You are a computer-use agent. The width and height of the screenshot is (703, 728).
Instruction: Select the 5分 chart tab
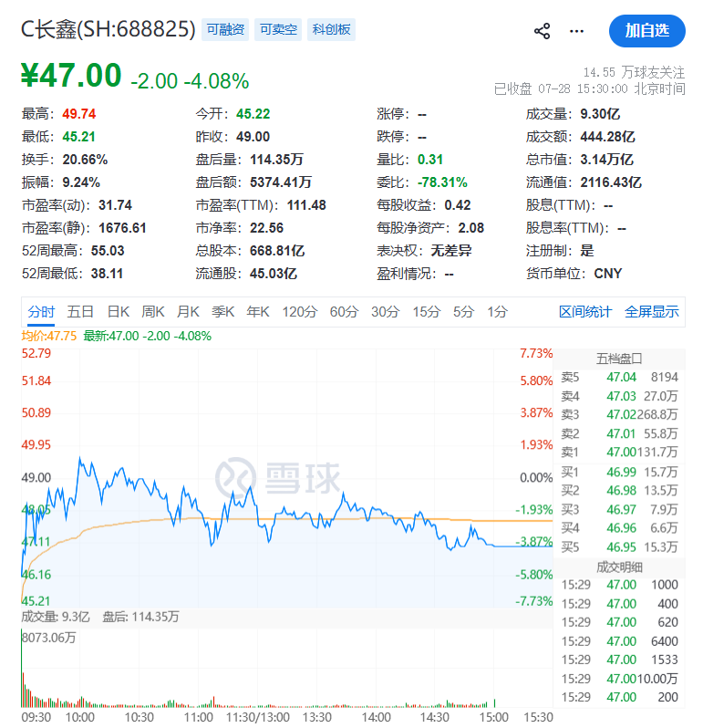(x=463, y=311)
